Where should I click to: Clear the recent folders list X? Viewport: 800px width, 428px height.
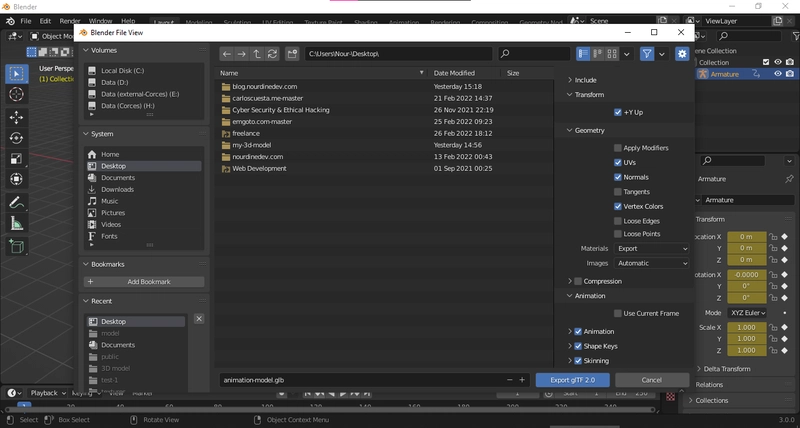[199, 319]
